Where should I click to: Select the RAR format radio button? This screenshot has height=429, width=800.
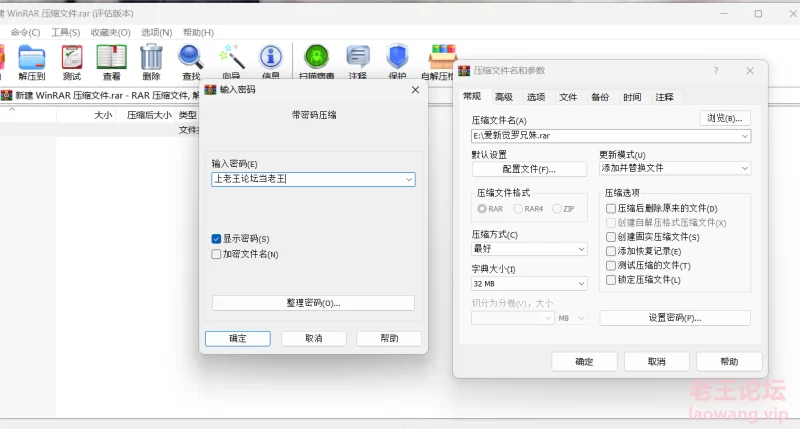(x=482, y=209)
